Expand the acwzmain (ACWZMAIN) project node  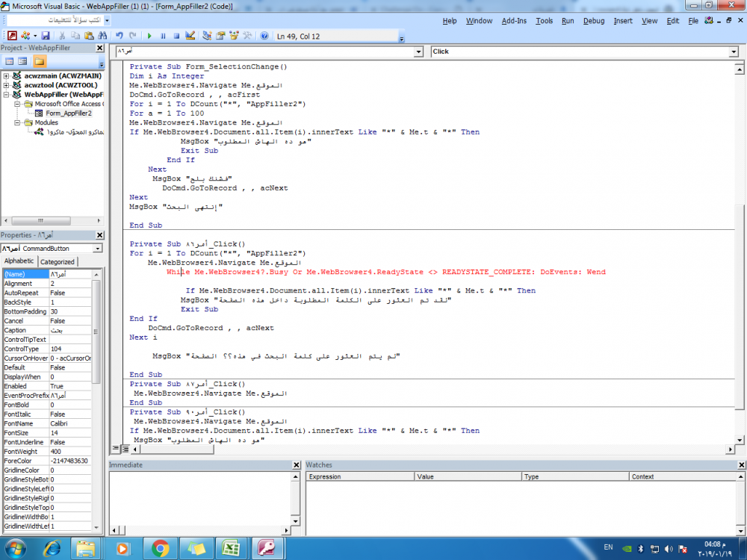[6, 75]
